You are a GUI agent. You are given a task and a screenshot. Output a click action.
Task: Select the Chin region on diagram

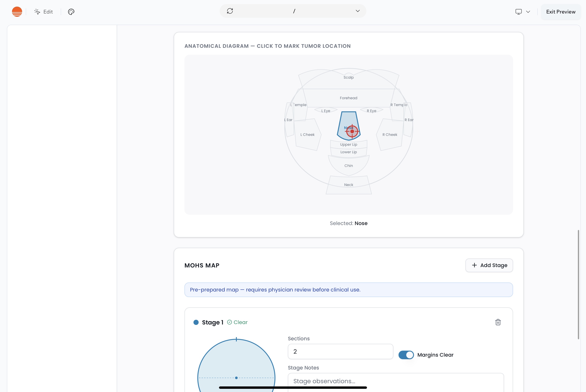[348, 165]
